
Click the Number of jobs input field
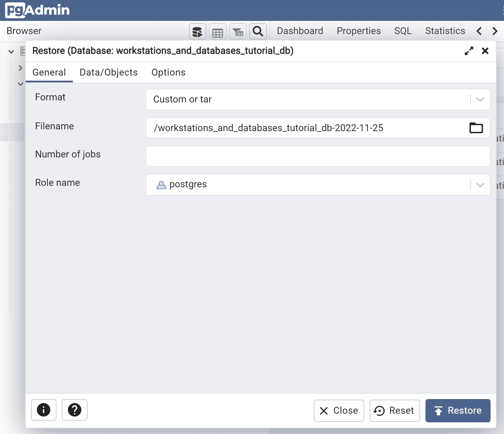tap(318, 156)
